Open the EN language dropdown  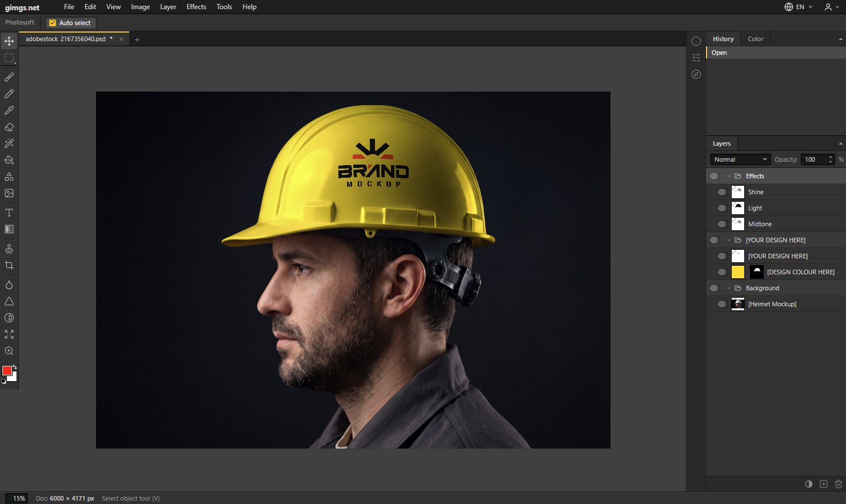pos(799,7)
